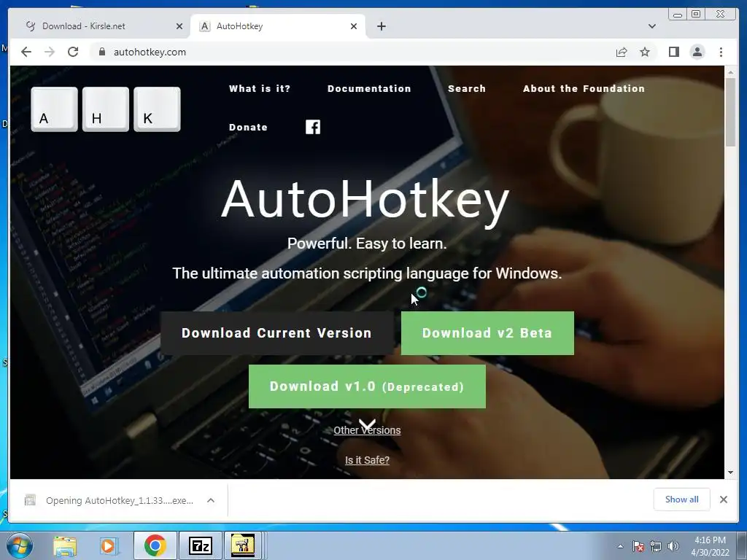This screenshot has height=560, width=747.
Task: Show hidden system tray icons
Action: 620,546
